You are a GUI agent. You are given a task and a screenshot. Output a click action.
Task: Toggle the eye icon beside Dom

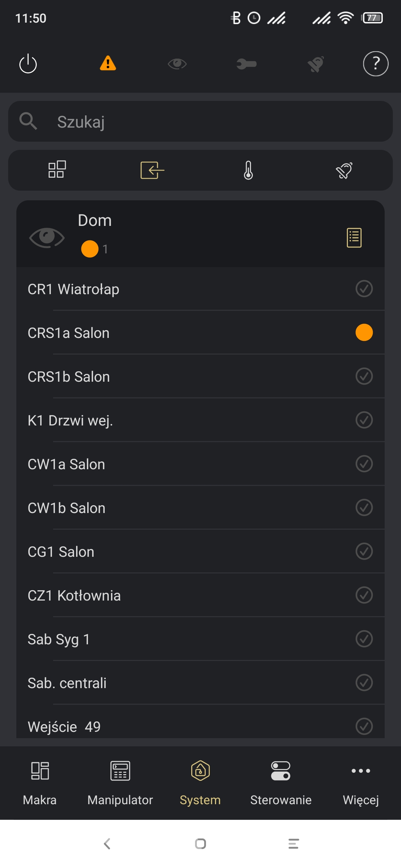47,237
